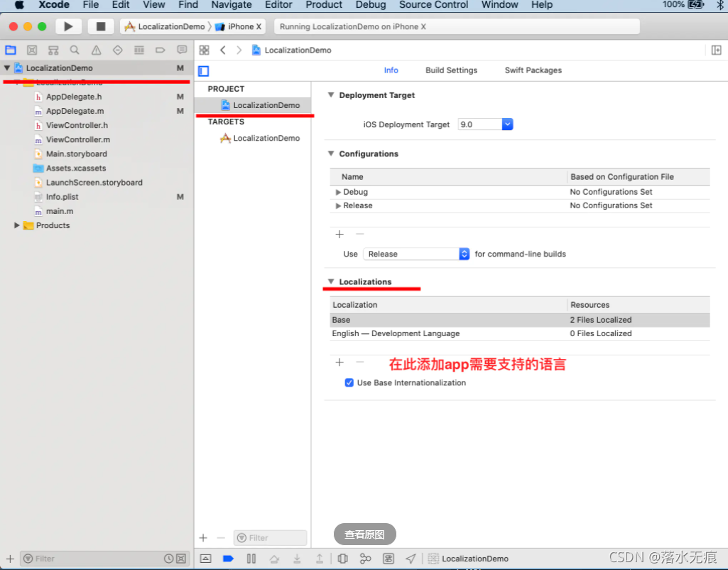The image size is (728, 570).
Task: Open the Find navigator magnifier icon
Action: click(75, 50)
